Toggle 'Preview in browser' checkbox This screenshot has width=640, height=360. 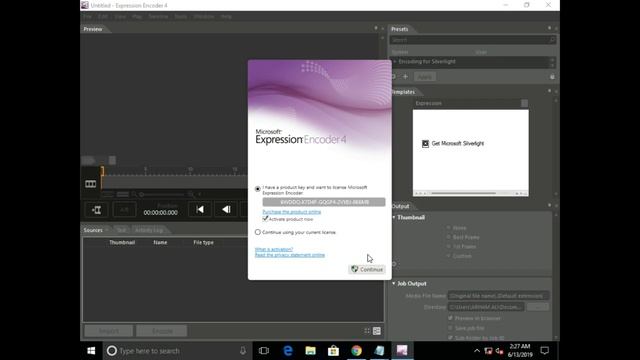451,318
